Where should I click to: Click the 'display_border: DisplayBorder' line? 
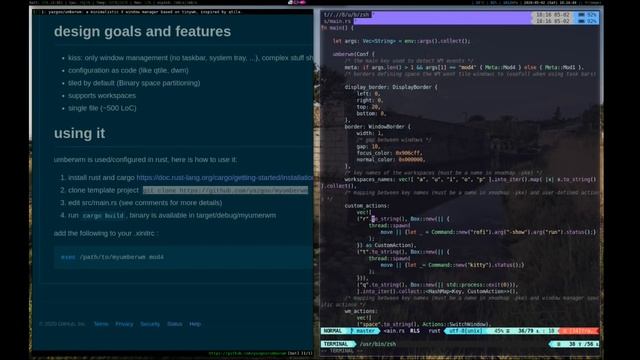point(391,87)
